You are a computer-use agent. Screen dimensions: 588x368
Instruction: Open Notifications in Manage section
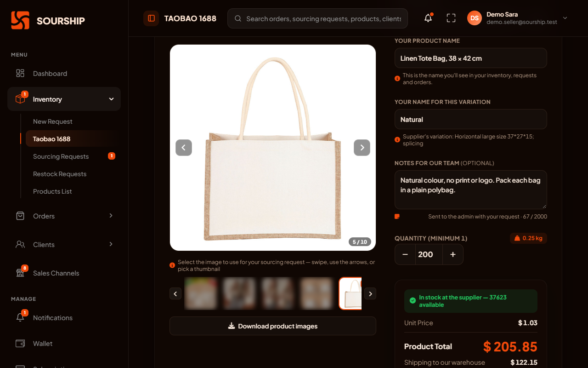coord(64,318)
